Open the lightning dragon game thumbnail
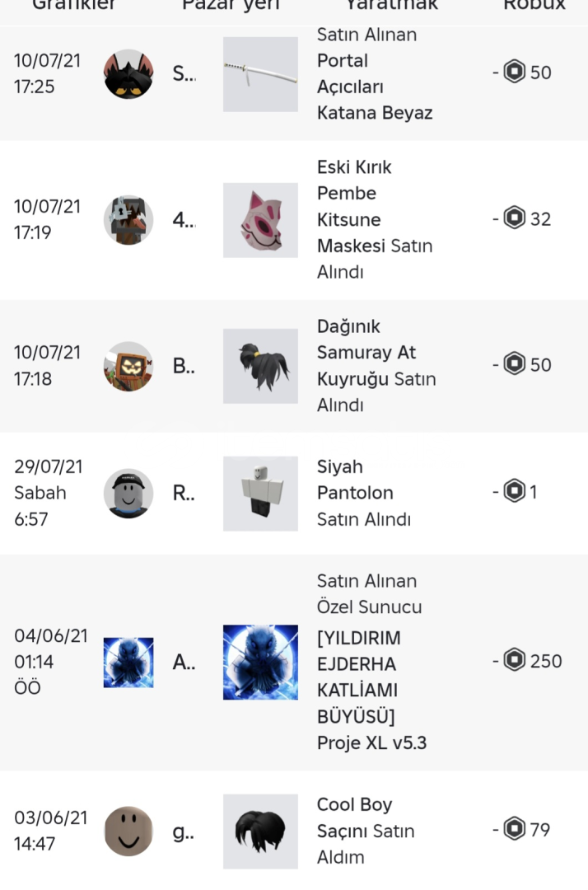The width and height of the screenshot is (588, 890). 260,663
